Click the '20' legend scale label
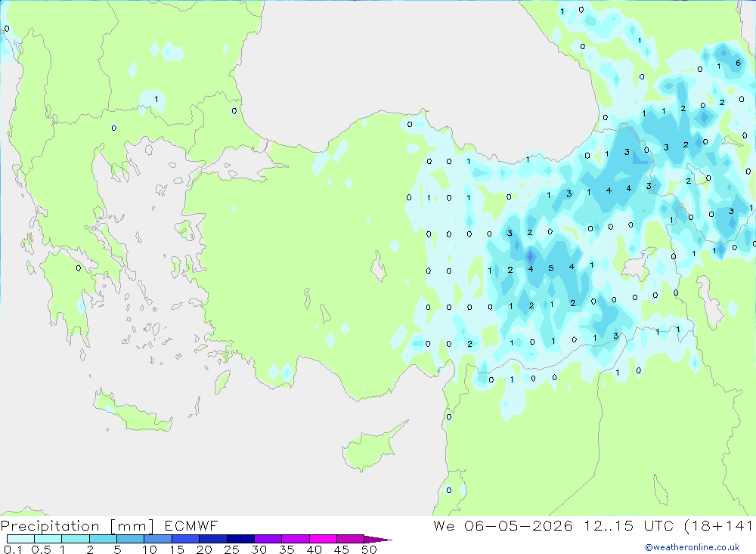Viewport: 756px width, 554px height. click(x=204, y=549)
